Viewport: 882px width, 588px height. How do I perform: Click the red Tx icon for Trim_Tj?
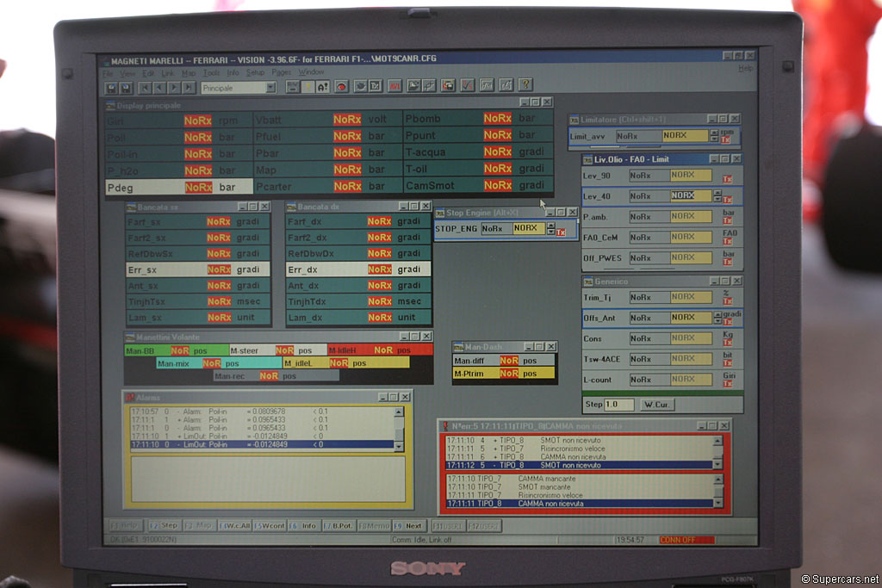pos(727,300)
